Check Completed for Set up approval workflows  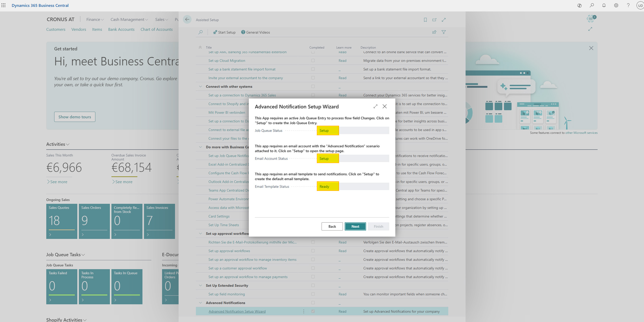tap(313, 251)
